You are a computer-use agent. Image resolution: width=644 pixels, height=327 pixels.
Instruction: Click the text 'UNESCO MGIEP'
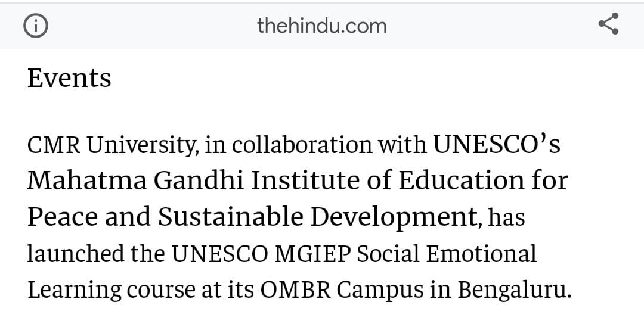262,254
